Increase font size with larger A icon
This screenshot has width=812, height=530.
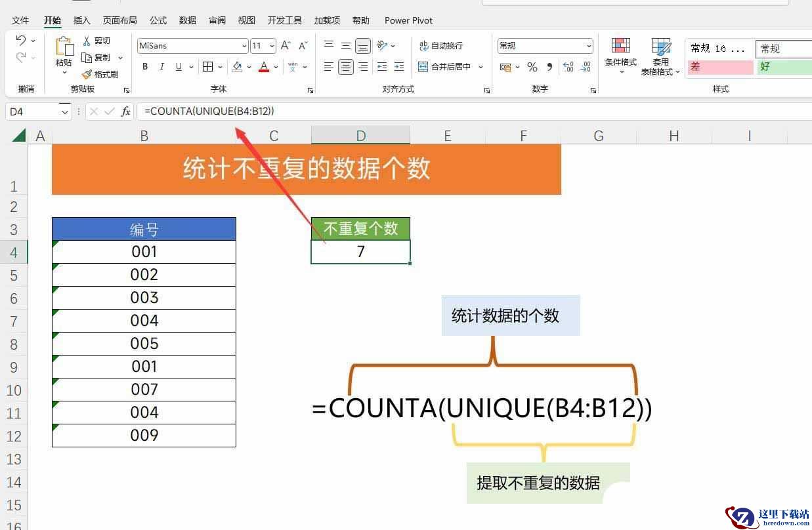coord(286,46)
